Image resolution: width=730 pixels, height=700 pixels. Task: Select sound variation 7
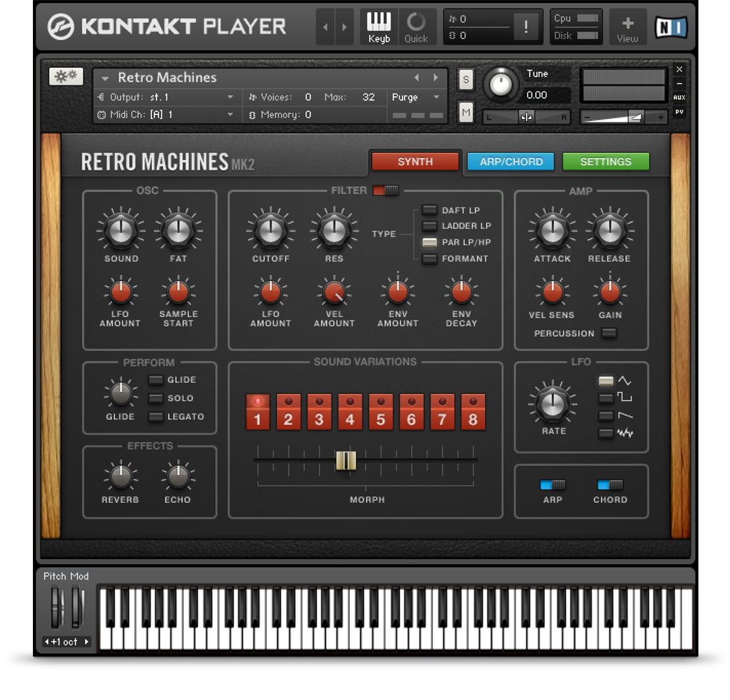[x=443, y=412]
